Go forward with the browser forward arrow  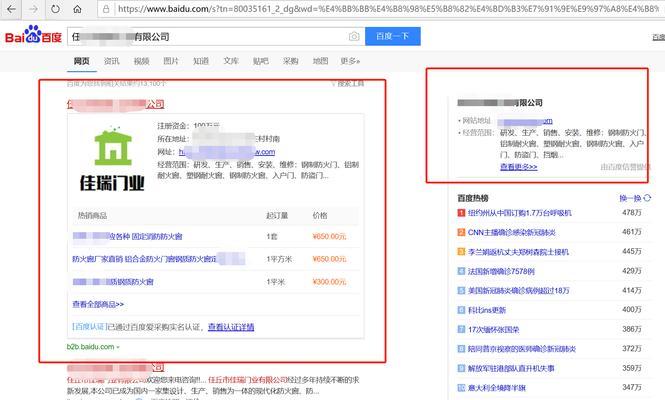(x=33, y=9)
